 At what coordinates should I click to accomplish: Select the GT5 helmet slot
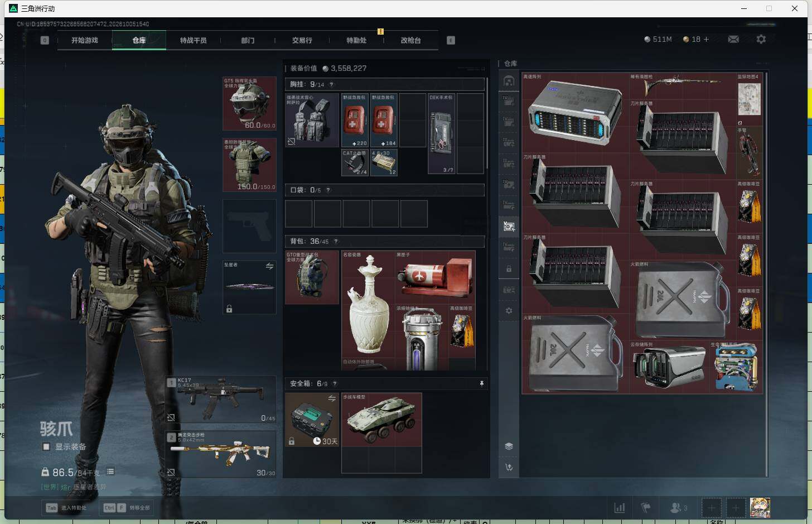[x=249, y=104]
